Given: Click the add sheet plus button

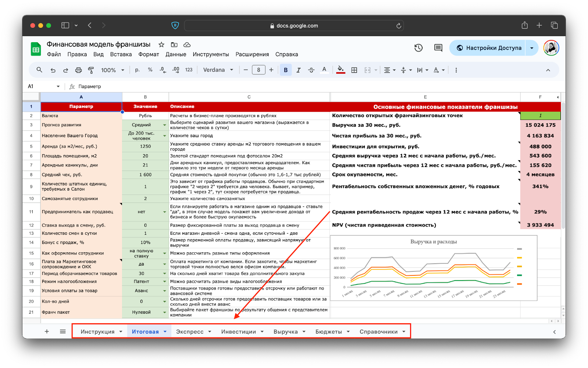Looking at the screenshot, I should tap(47, 332).
